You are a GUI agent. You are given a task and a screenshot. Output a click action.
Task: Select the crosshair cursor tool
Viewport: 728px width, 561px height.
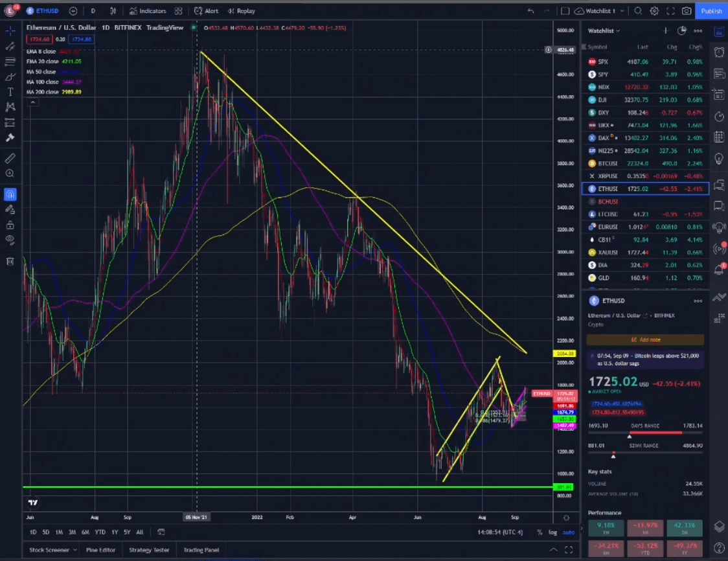[x=10, y=30]
